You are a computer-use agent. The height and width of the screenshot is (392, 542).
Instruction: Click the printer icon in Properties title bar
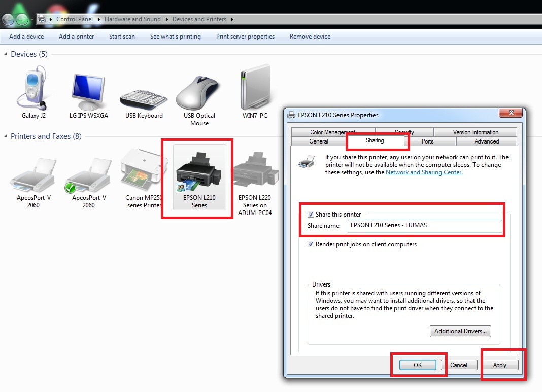[291, 115]
